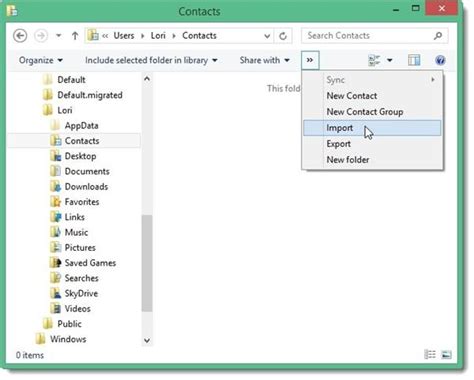The width and height of the screenshot is (474, 380).
Task: Click the toolbar overflow chevron button
Action: pyautogui.click(x=310, y=60)
